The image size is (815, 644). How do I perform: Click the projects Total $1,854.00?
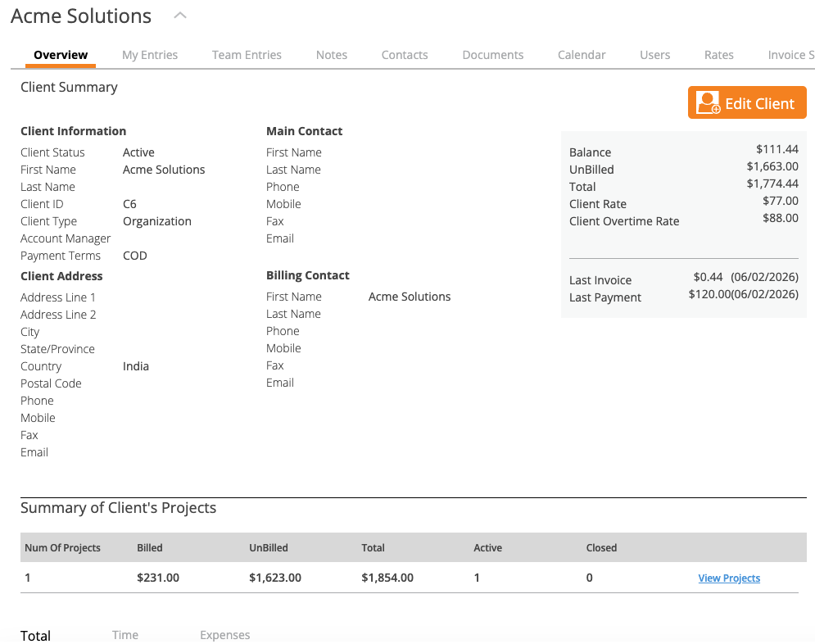point(387,578)
